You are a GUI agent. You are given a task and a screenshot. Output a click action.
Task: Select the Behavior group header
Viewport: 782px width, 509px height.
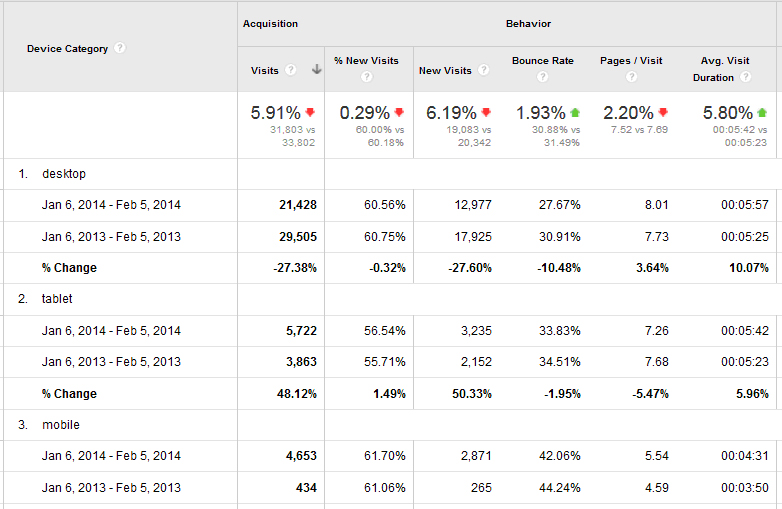point(528,23)
